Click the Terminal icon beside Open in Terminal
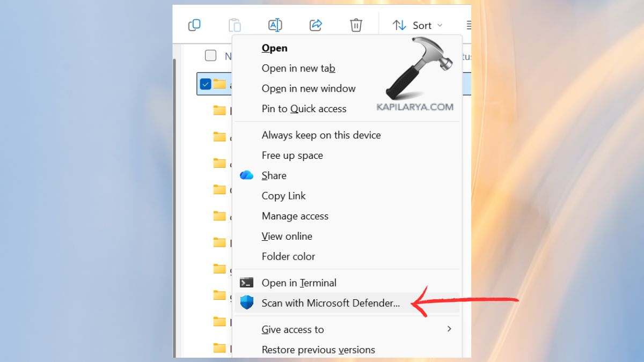Screen dimensions: 644x362 pos(246,282)
